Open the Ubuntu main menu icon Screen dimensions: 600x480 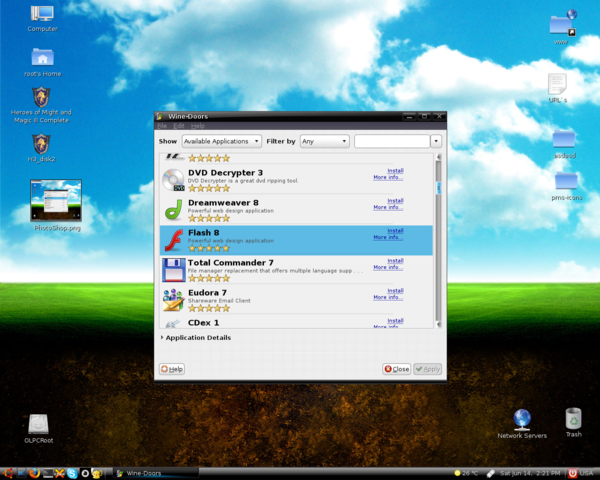tap(8, 473)
